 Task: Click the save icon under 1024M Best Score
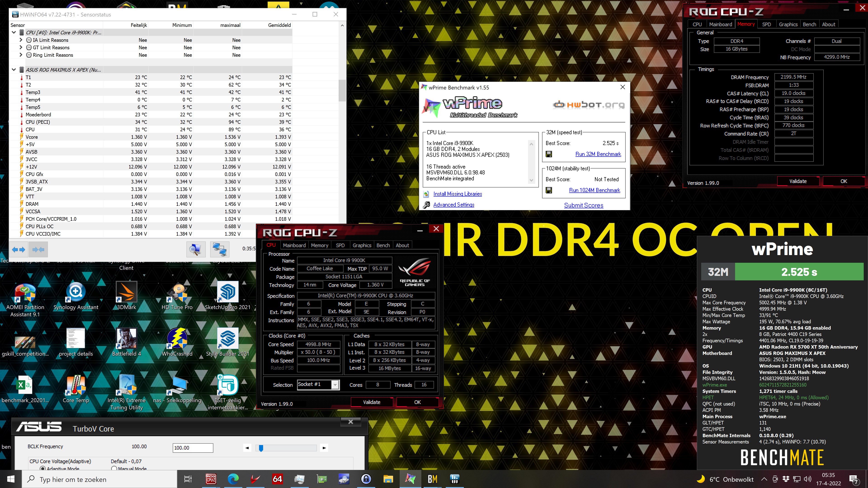point(549,190)
